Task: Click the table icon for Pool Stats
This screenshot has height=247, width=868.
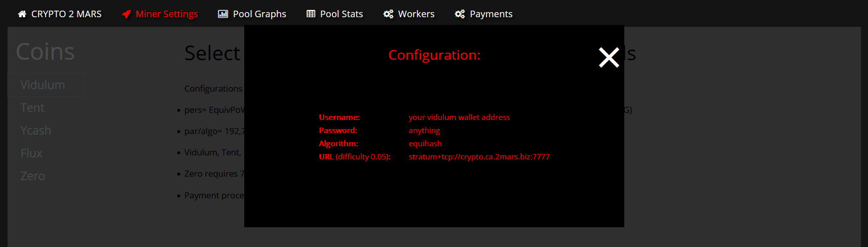Action: pos(311,14)
